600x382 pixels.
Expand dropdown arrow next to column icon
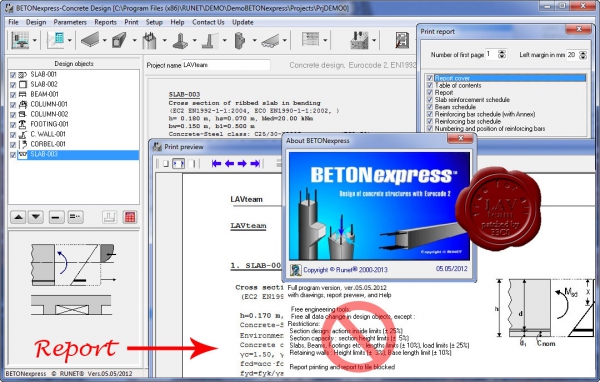tap(165, 40)
